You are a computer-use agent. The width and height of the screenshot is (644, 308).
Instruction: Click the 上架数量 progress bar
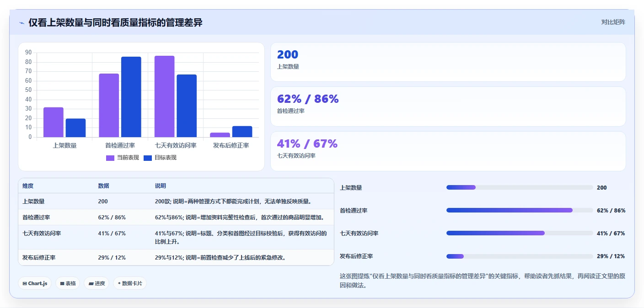pyautogui.click(x=520, y=187)
